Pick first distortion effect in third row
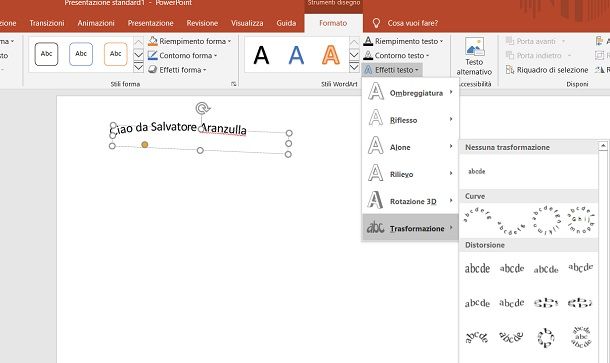The width and height of the screenshot is (610, 363). (x=477, y=337)
